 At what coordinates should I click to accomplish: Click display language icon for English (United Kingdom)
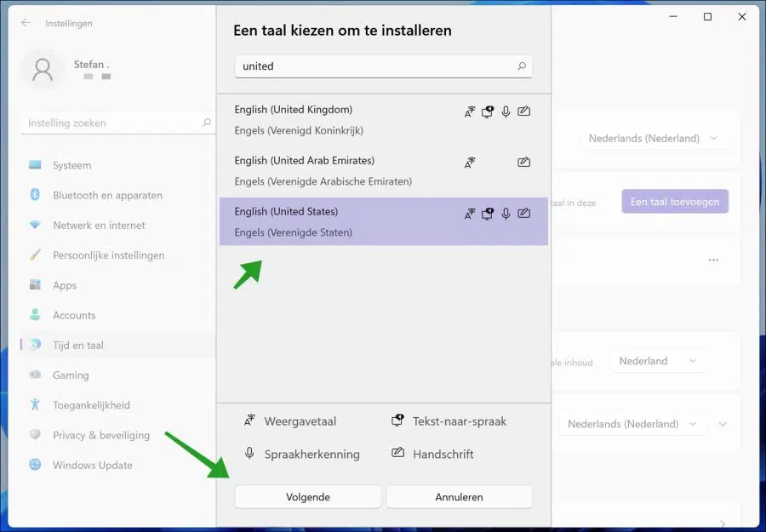[x=470, y=112]
